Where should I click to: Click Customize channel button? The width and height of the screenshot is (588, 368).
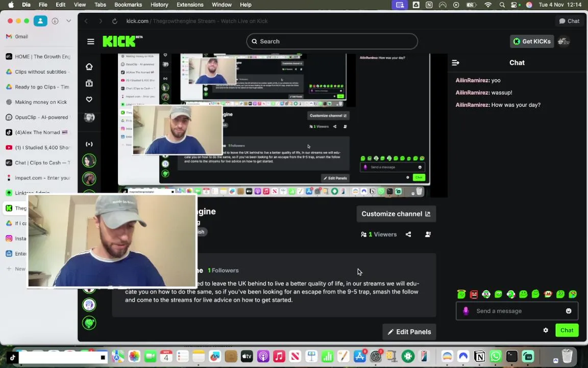(396, 214)
